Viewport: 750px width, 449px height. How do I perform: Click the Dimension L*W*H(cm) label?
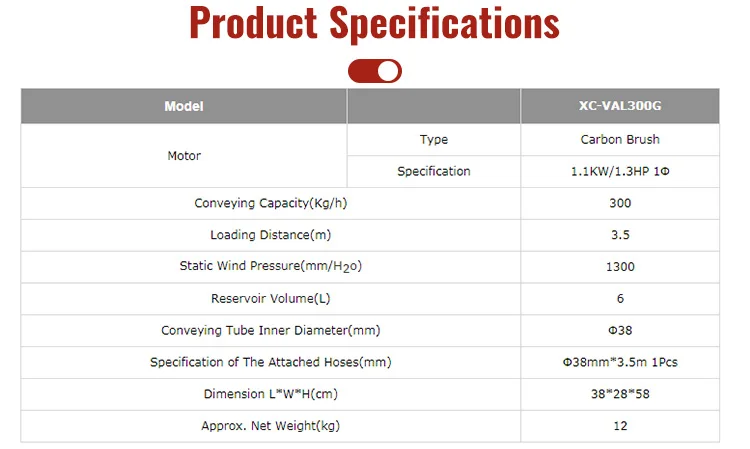click(270, 395)
